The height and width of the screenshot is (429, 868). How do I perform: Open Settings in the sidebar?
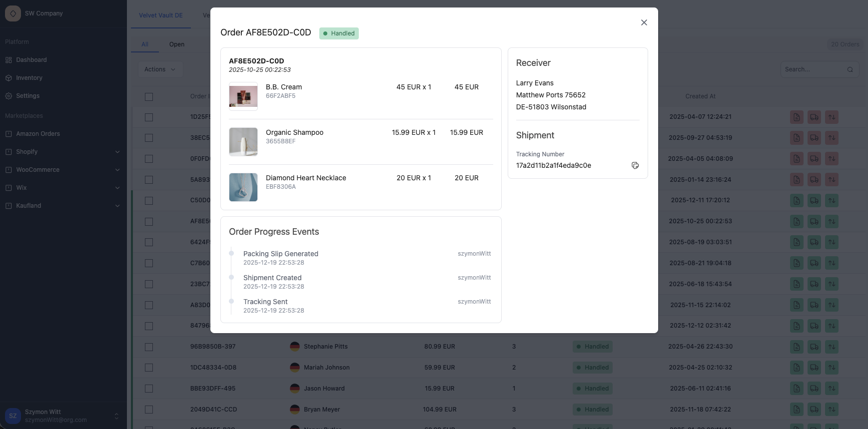27,96
